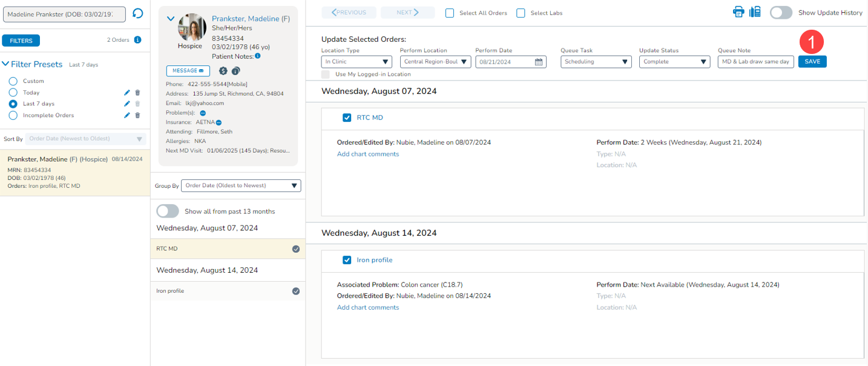Image resolution: width=868 pixels, height=366 pixels.
Task: Open the Patient Notes info icon
Action: coord(258,56)
